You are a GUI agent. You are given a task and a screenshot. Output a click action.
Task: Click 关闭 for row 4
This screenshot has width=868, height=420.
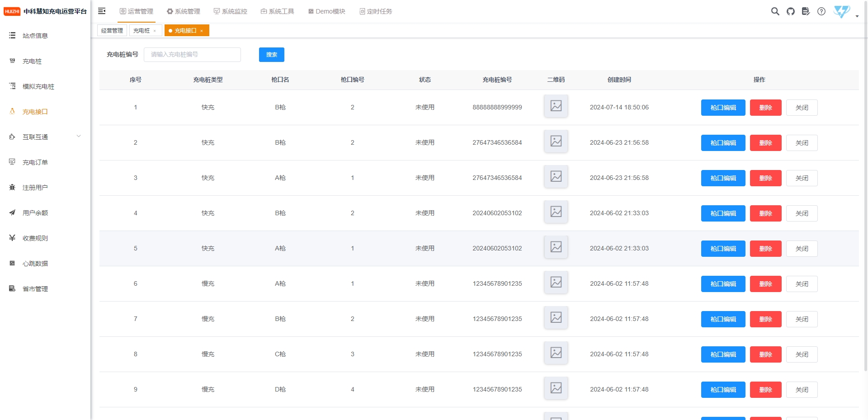click(802, 213)
